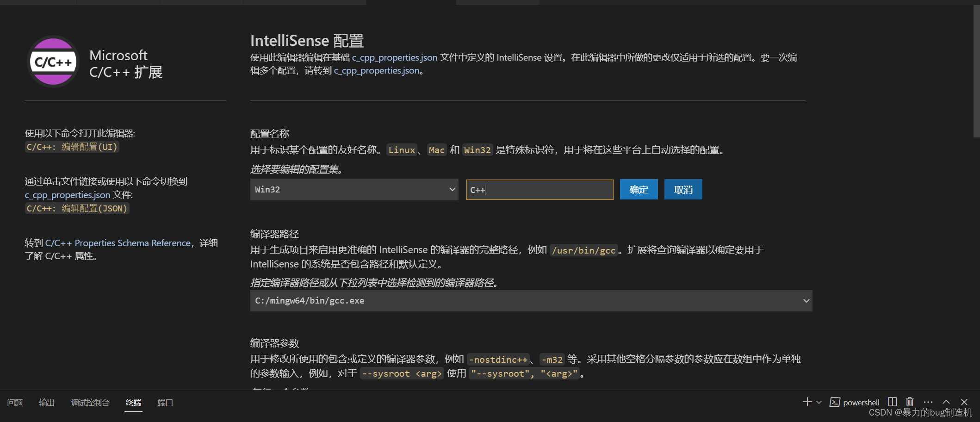
Task: Click the 配置名称 section heading
Action: [270, 134]
